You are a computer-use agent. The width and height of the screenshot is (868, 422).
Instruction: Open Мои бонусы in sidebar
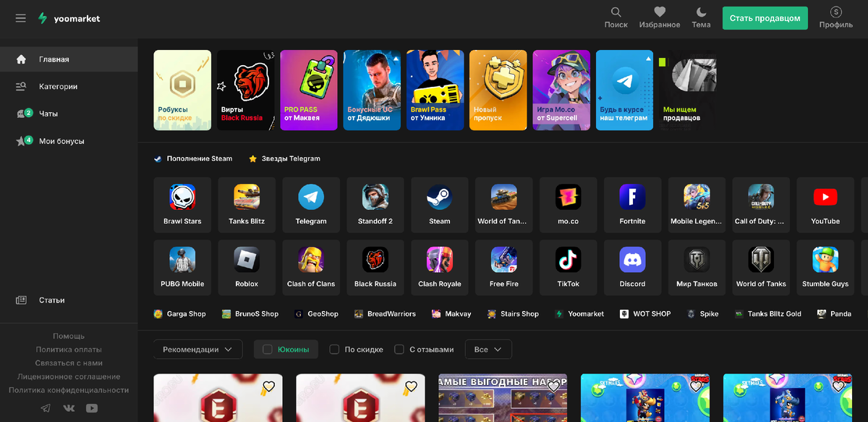(69, 141)
